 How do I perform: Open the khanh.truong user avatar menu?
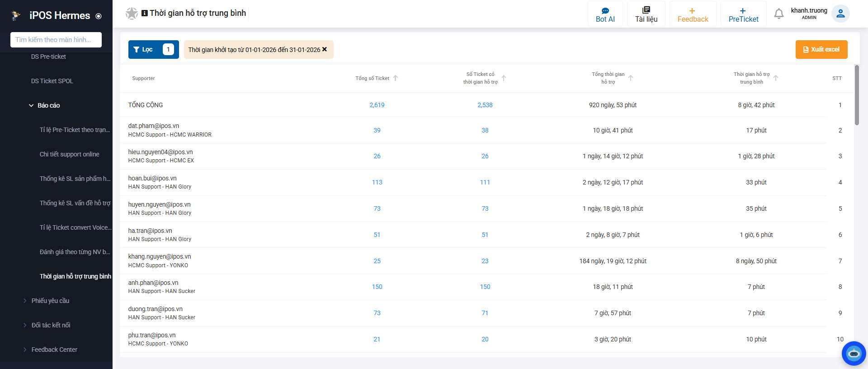pos(840,14)
